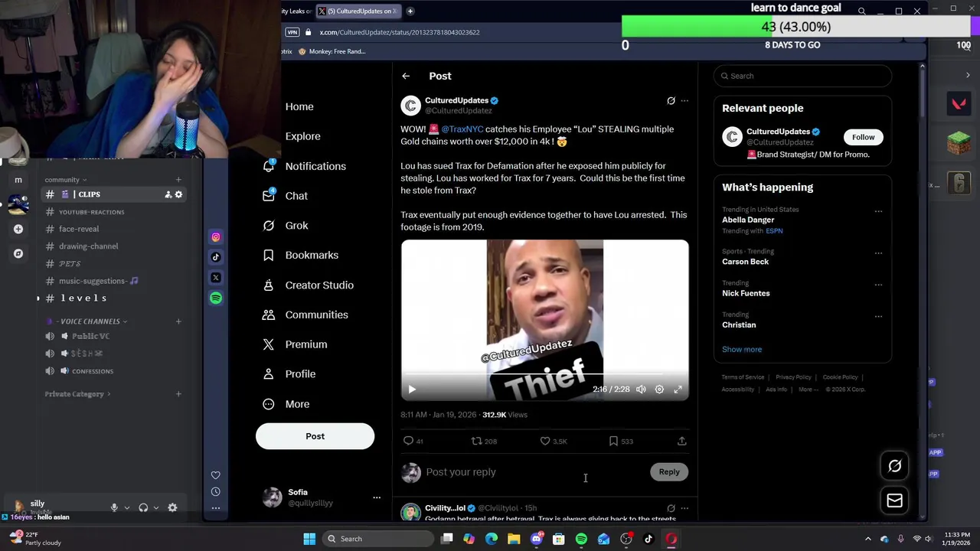This screenshot has height=551, width=980.
Task: Mute the Discord microphone
Action: [x=114, y=507]
